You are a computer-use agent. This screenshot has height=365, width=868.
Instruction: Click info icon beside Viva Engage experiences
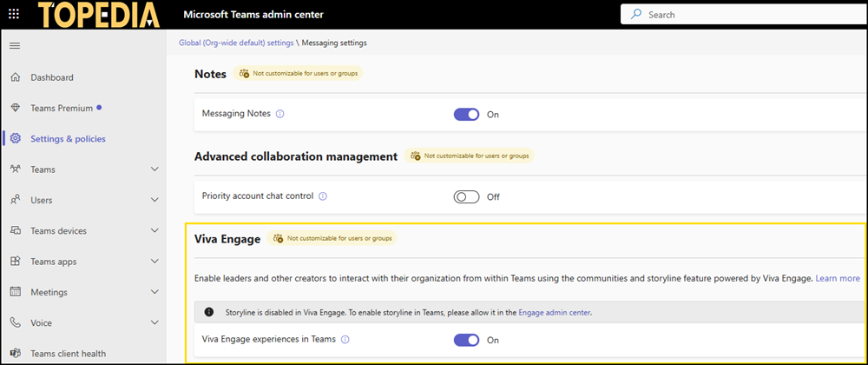(345, 340)
